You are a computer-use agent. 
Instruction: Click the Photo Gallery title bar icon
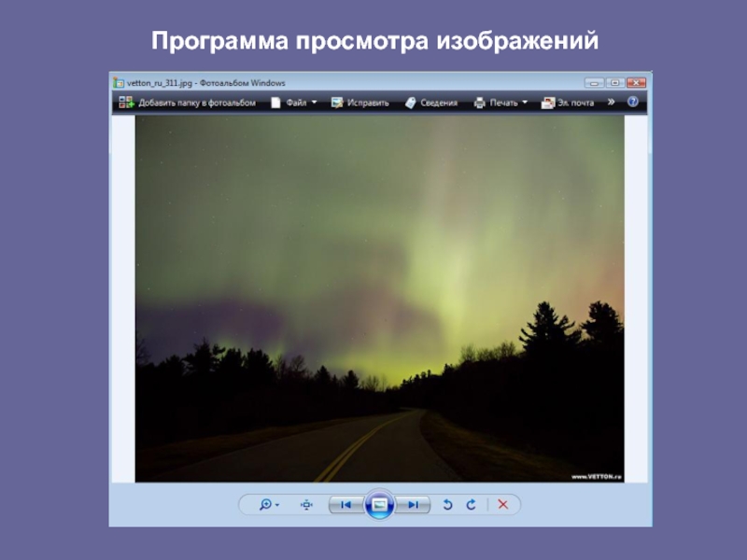(119, 83)
